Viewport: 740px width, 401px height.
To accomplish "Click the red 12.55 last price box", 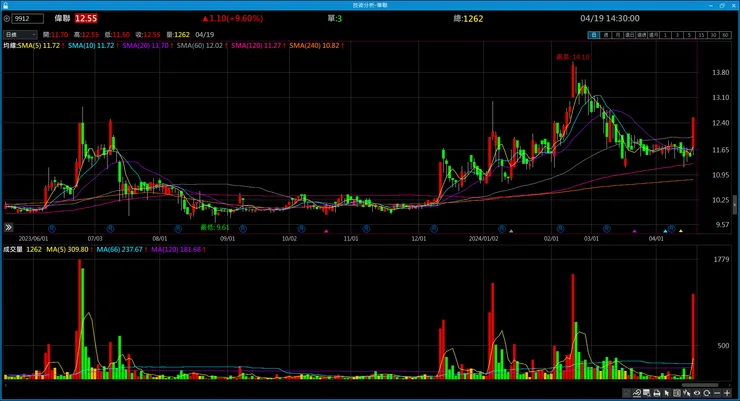I will [x=86, y=18].
